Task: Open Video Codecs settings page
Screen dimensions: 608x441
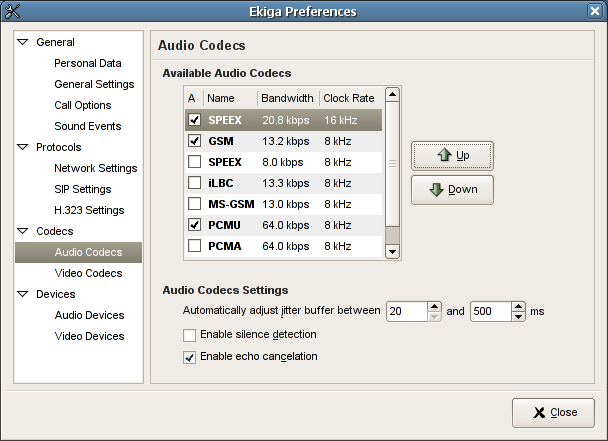Action: click(88, 274)
